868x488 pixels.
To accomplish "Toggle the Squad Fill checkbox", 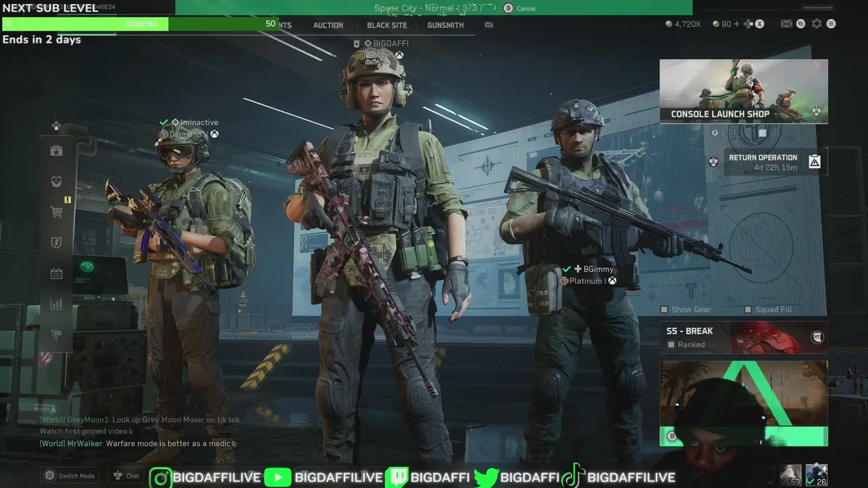I will coord(748,310).
